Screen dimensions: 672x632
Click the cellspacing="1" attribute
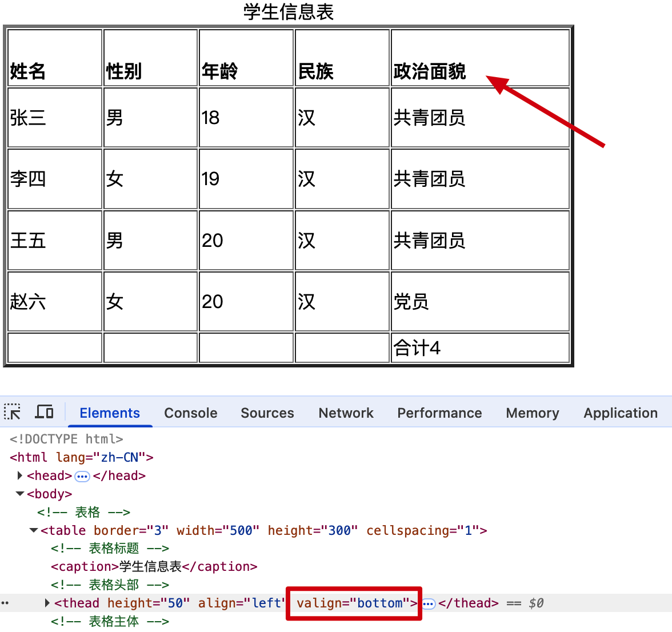(x=424, y=530)
